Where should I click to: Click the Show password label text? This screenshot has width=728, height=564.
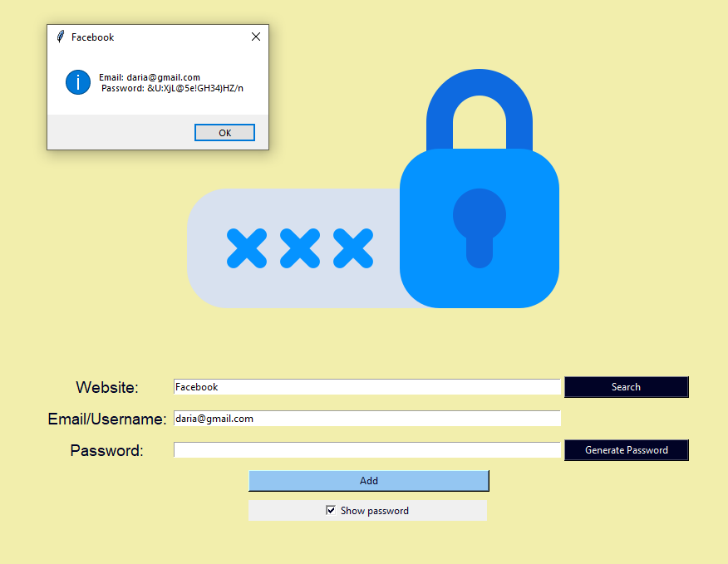click(x=375, y=511)
